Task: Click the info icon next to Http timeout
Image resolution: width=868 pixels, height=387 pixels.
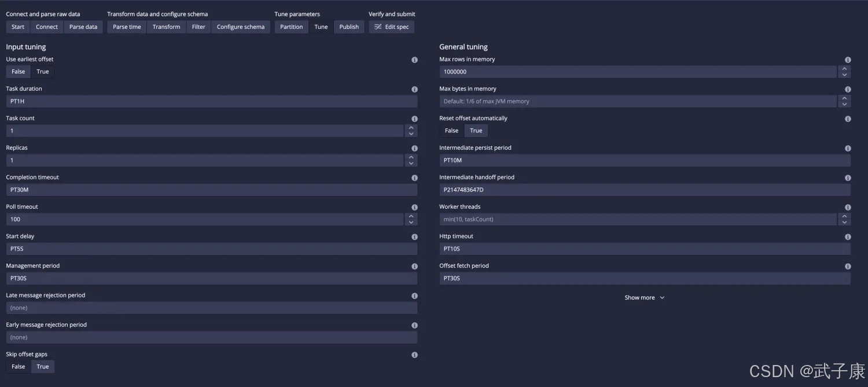Action: (x=848, y=237)
